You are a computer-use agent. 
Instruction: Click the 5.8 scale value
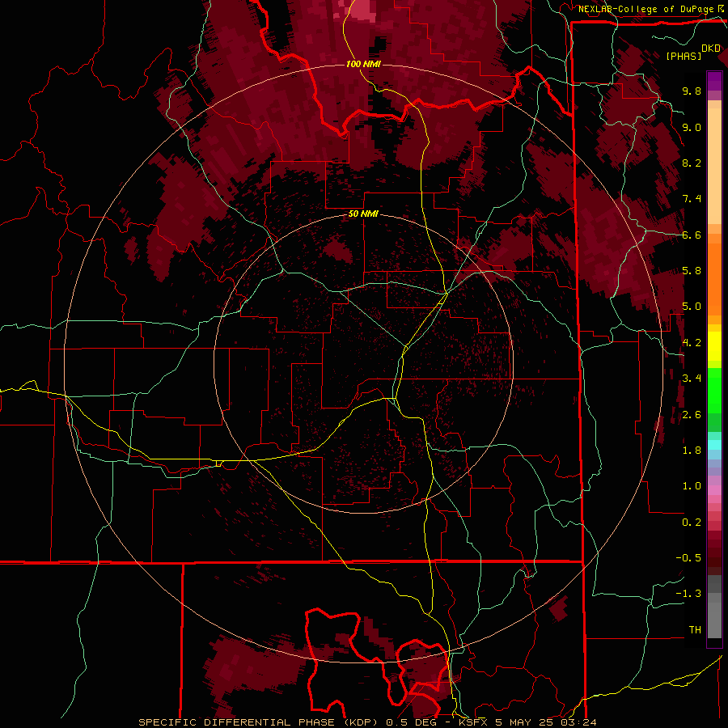pyautogui.click(x=692, y=271)
